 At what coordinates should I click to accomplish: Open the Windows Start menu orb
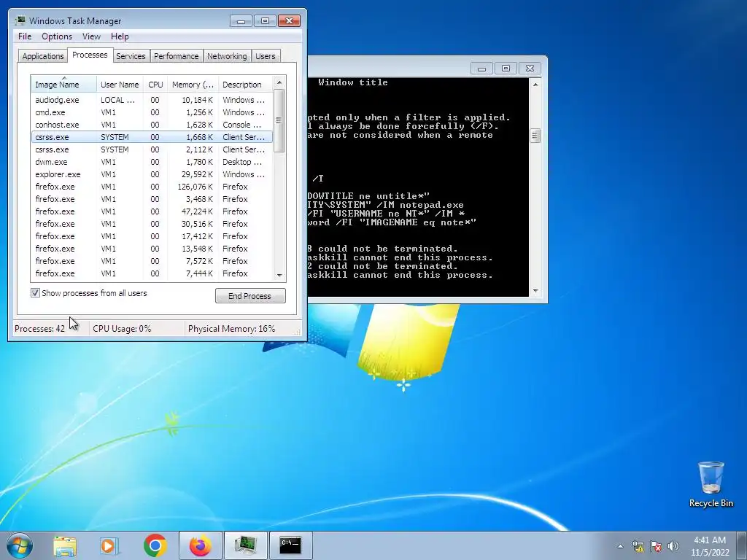tap(20, 545)
